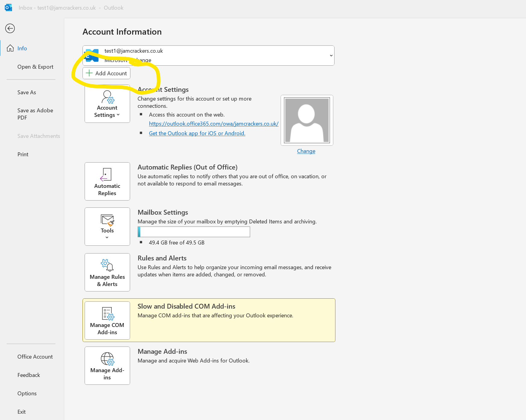Click the Outlook icon in the title bar
Image resolution: width=526 pixels, height=420 pixels.
[x=8, y=8]
